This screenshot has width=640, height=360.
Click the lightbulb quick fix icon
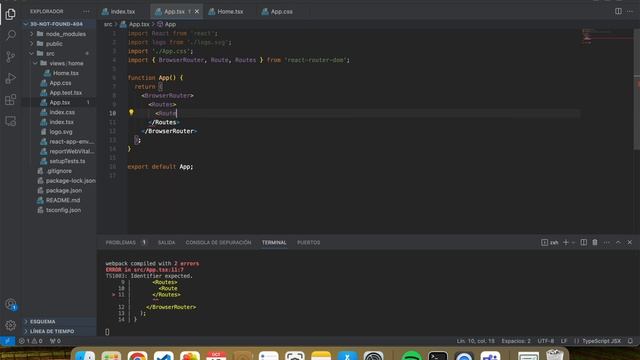(x=131, y=112)
